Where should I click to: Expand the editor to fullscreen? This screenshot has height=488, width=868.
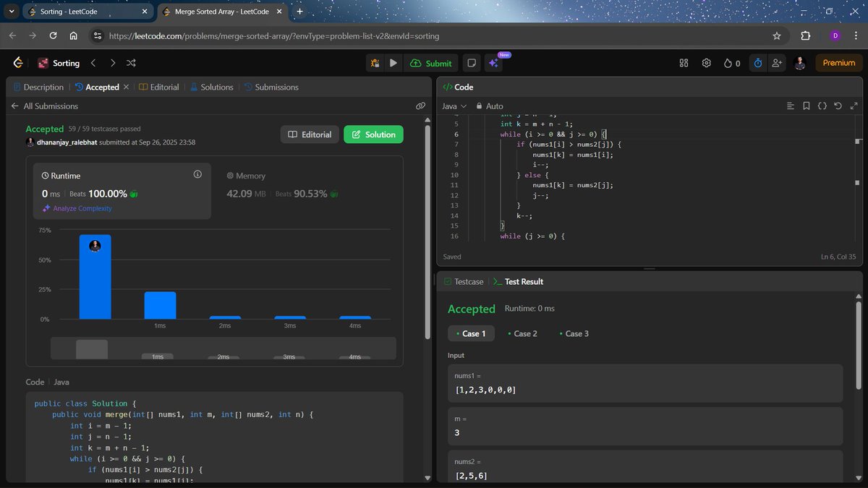tap(853, 106)
